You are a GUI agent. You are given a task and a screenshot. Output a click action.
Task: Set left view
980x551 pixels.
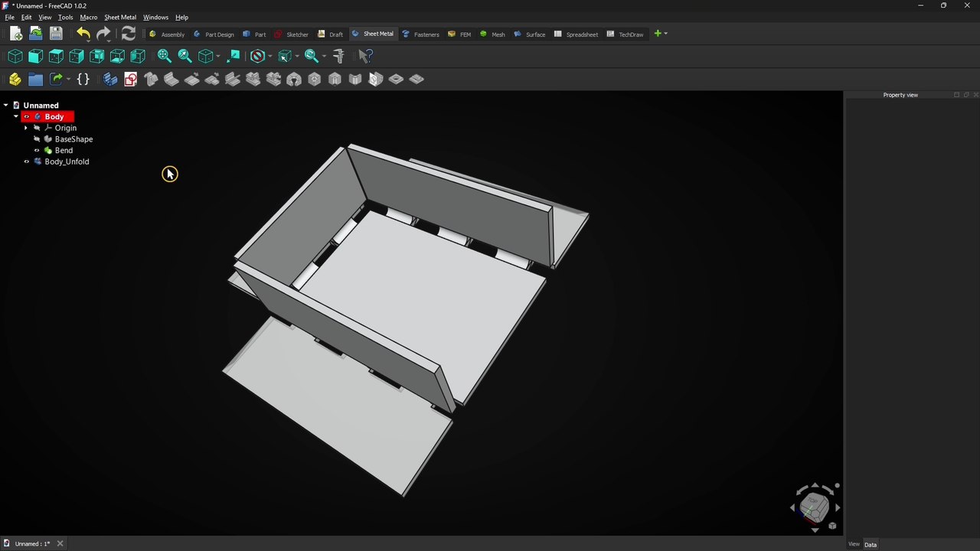pos(138,56)
